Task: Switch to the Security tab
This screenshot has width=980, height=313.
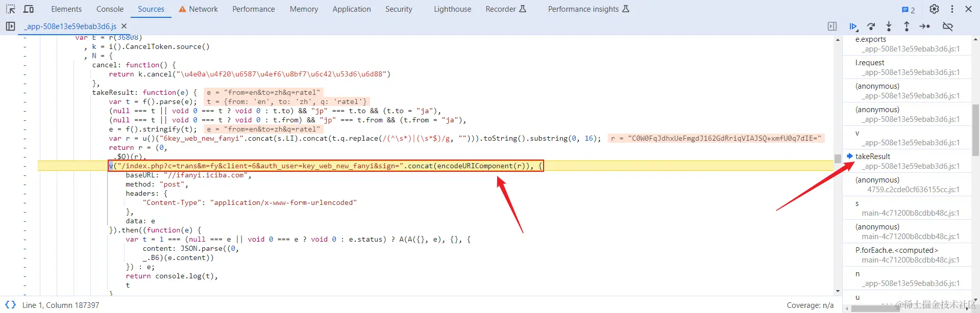Action: click(x=399, y=9)
